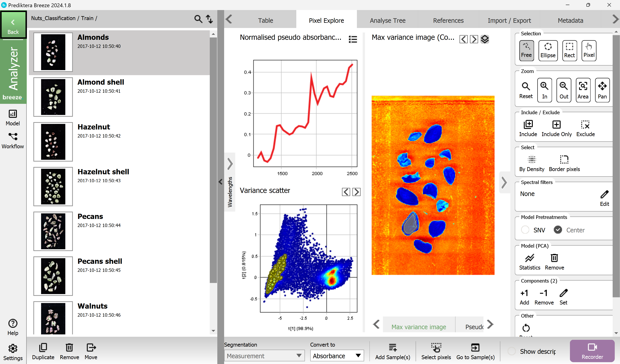Screen dimensions: 620x364
Task: Select the Hazelnut sample thumbnail
Action: point(53,142)
